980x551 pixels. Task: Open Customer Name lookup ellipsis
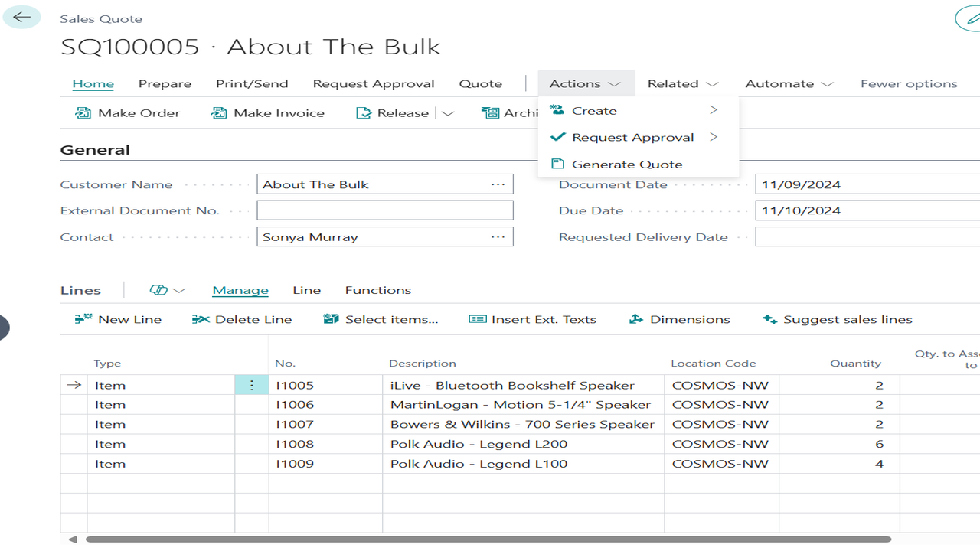(498, 184)
